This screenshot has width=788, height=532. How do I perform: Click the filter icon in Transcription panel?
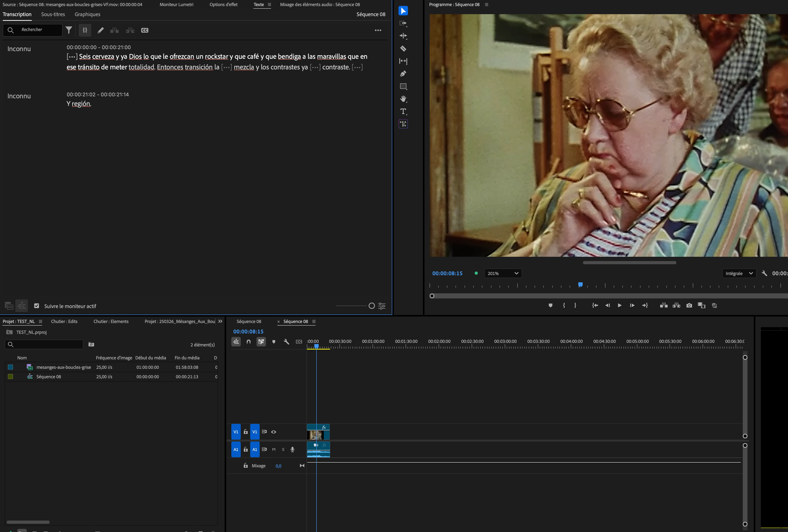69,30
